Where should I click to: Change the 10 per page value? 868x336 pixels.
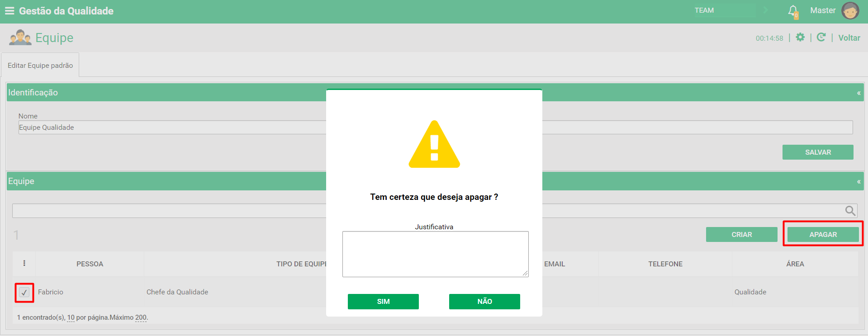click(71, 317)
